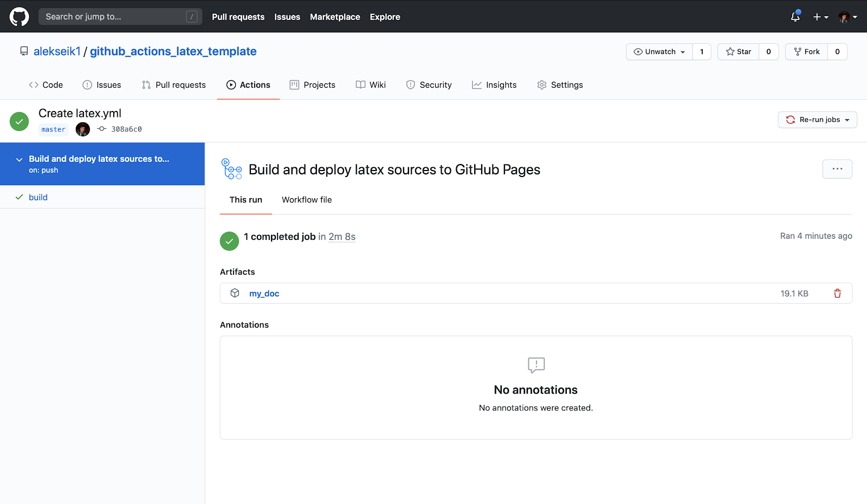Click the Ran 4 minutes ago timestamp
The image size is (867, 504).
(x=816, y=236)
